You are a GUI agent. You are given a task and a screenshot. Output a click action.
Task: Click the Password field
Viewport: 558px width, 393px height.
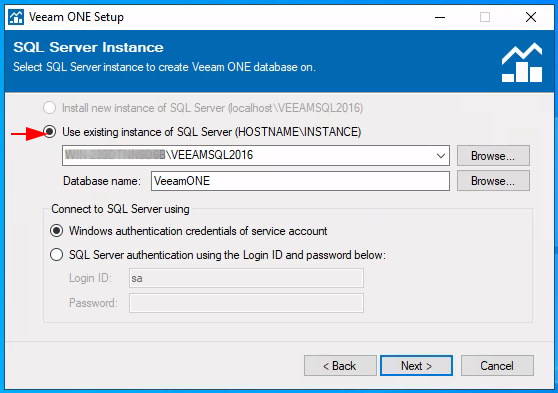pyautogui.click(x=246, y=303)
